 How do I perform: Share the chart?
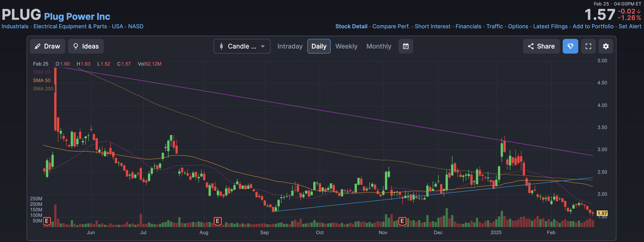tap(541, 46)
